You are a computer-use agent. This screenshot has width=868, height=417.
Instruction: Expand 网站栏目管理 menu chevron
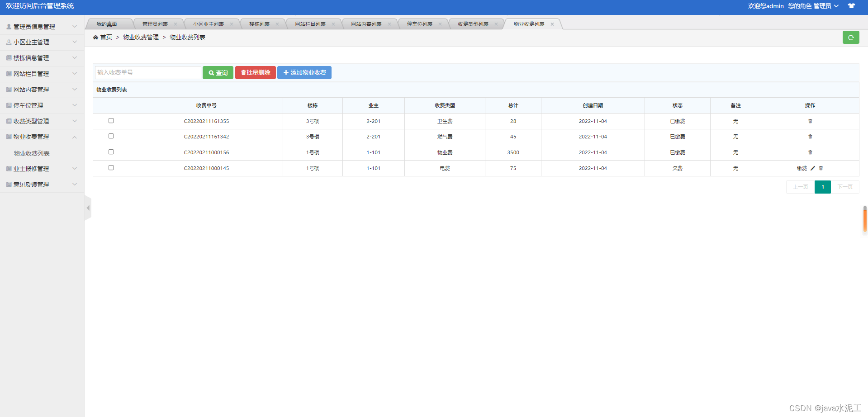(75, 74)
